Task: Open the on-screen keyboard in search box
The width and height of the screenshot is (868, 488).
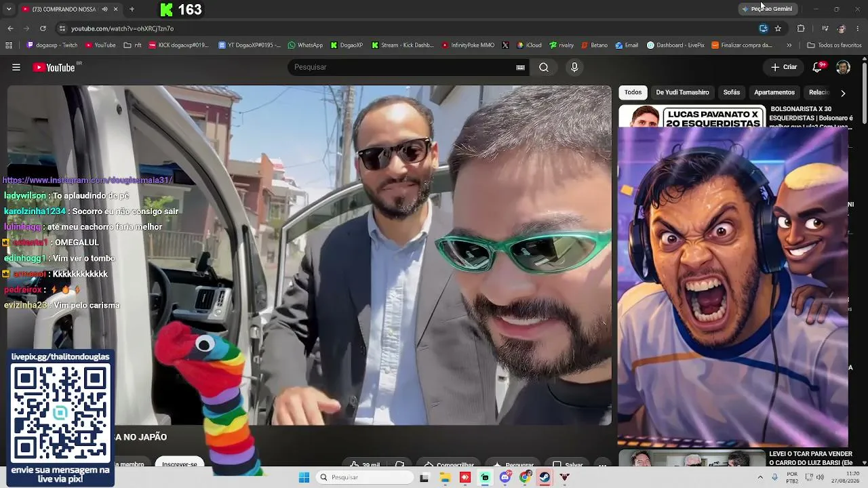Action: (x=520, y=67)
